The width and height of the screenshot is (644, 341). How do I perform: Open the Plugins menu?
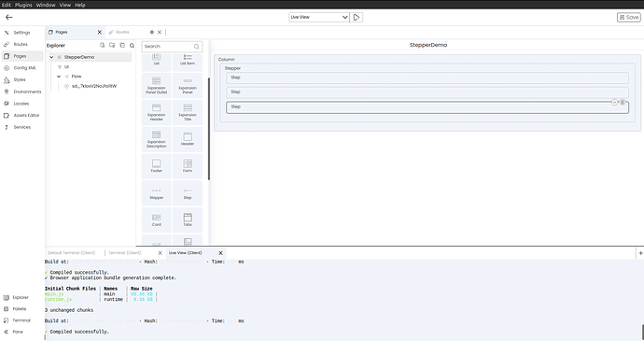pos(23,5)
